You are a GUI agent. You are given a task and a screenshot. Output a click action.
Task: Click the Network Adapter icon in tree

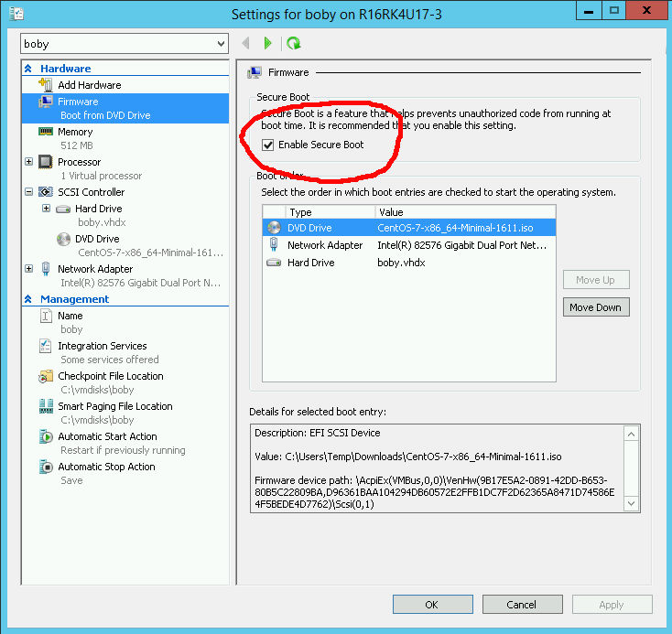pyautogui.click(x=46, y=269)
